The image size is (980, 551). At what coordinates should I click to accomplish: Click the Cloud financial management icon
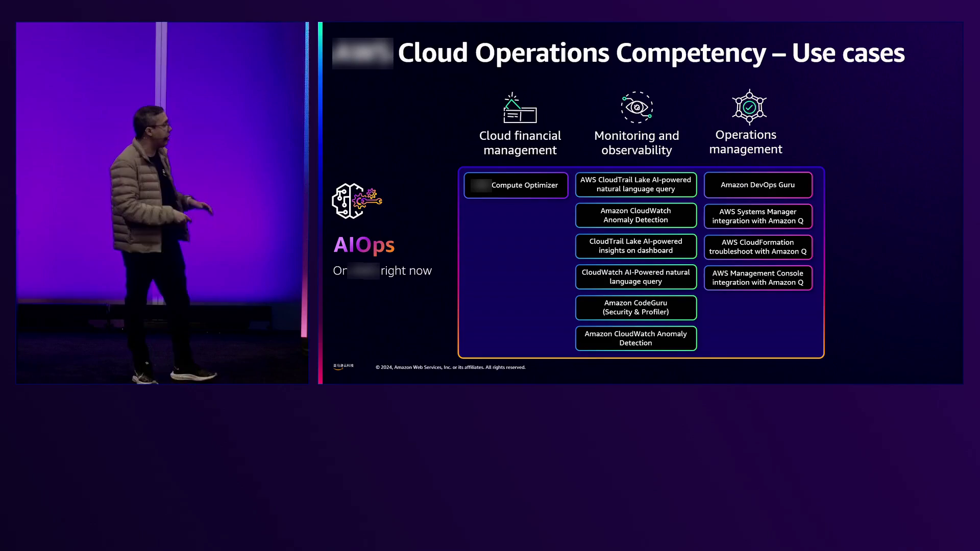(x=520, y=108)
